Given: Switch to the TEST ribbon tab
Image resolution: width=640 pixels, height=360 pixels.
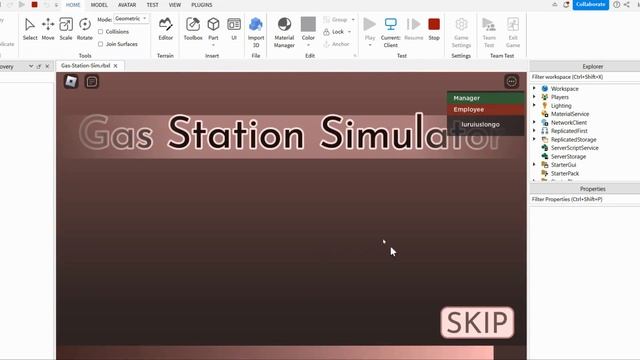Looking at the screenshot, I should tap(152, 5).
